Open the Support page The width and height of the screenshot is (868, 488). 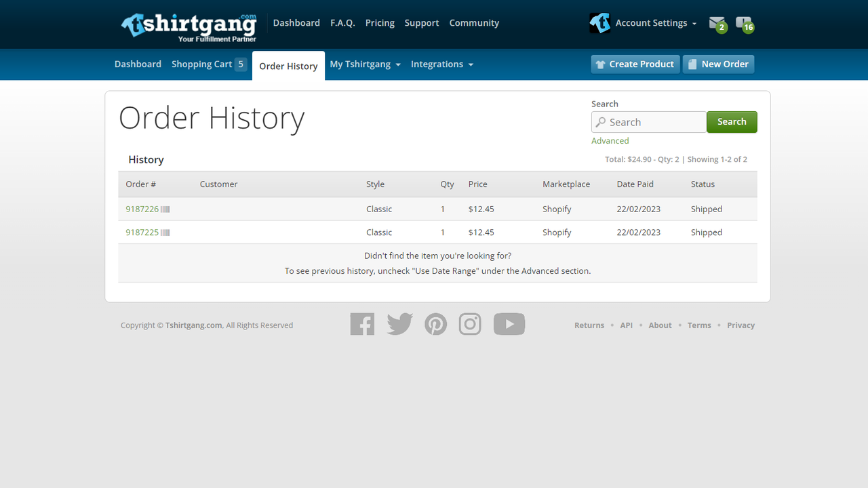pos(422,23)
